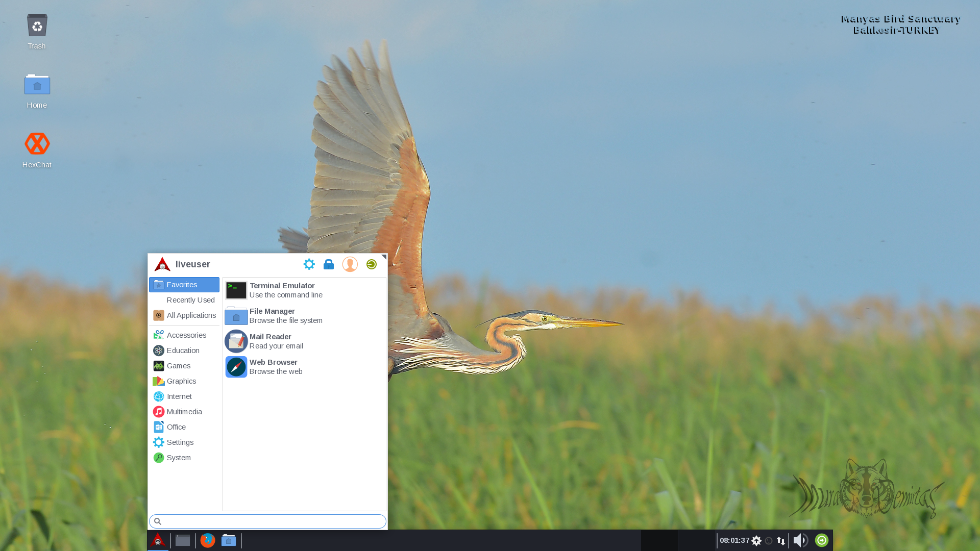Image resolution: width=980 pixels, height=551 pixels.
Task: Click the network up-down arrows icon
Action: coord(781,541)
